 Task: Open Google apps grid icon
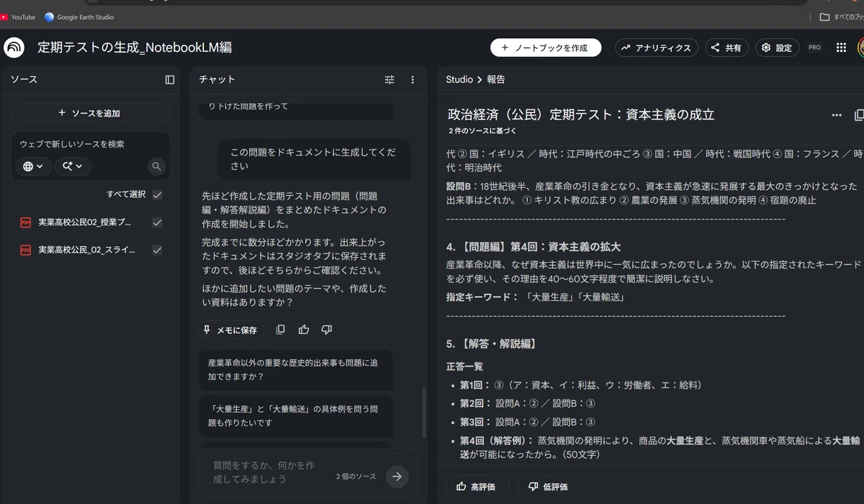(x=840, y=48)
